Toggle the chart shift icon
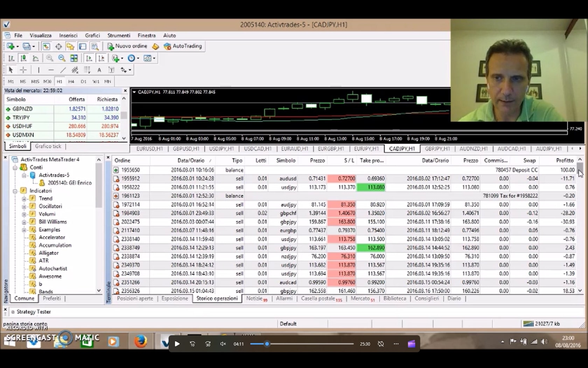This screenshot has width=588, height=368. [x=101, y=58]
